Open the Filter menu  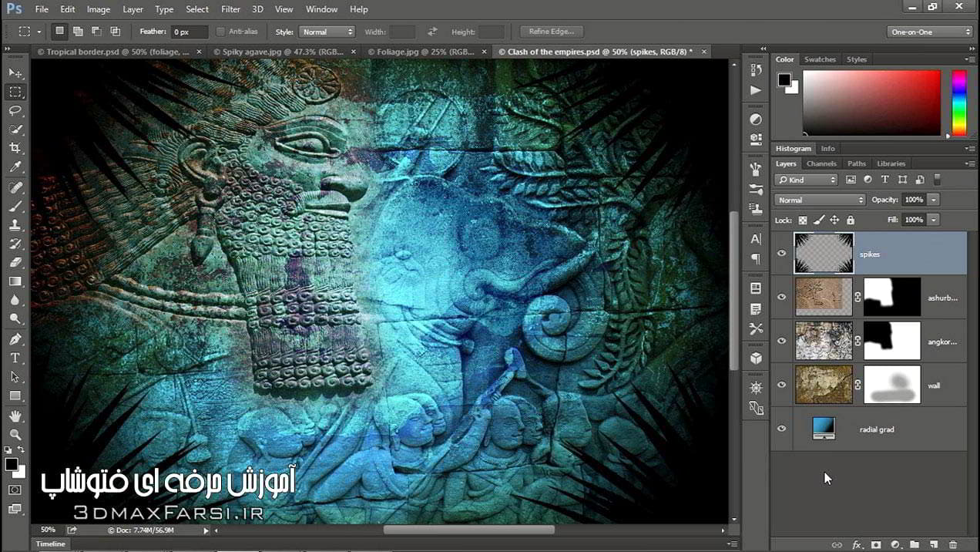(x=230, y=9)
